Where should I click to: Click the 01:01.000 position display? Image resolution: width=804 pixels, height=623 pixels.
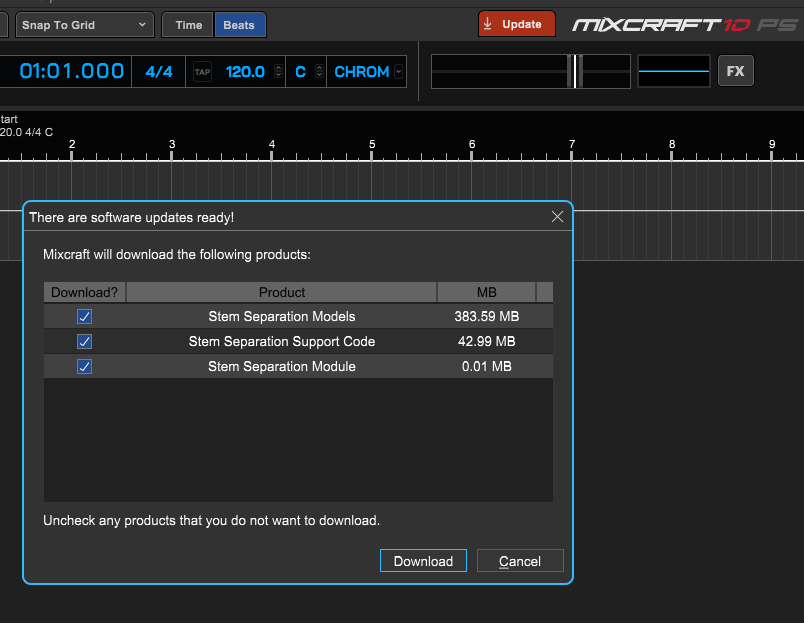71,71
